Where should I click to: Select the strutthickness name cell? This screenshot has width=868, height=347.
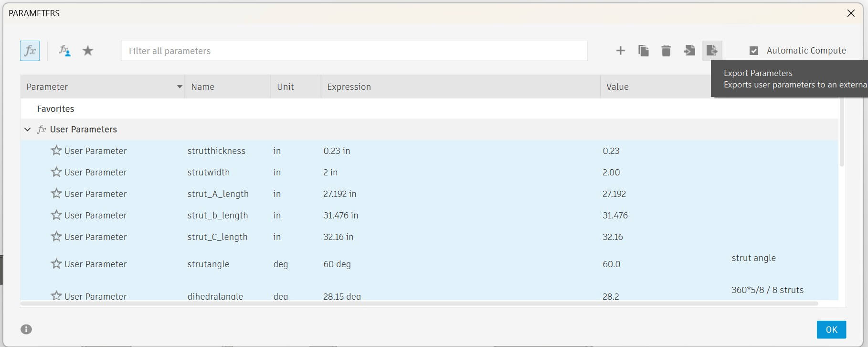click(216, 151)
